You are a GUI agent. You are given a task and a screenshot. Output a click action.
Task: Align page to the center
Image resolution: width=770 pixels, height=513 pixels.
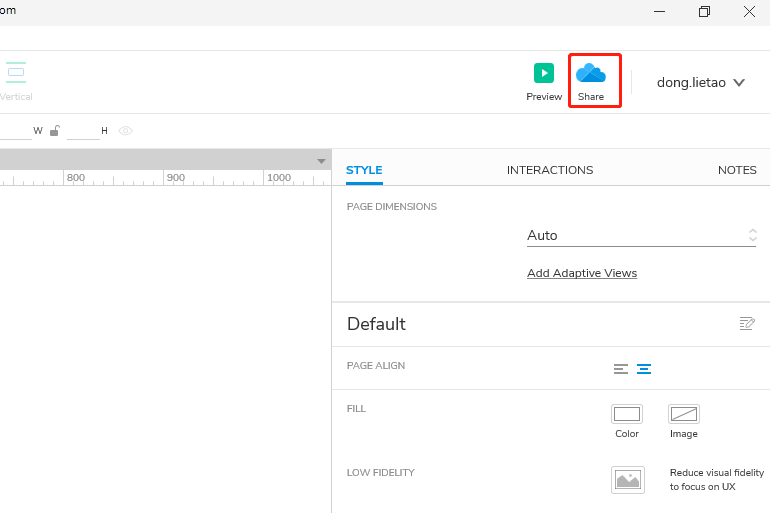(644, 368)
